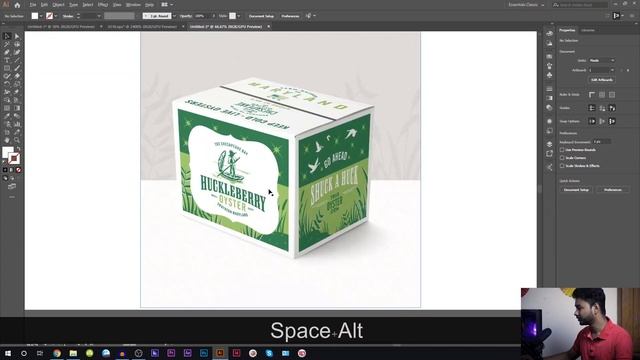Screen dimensions: 640x360
Task: Open the Brushes panel icon
Action: click(x=549, y=66)
